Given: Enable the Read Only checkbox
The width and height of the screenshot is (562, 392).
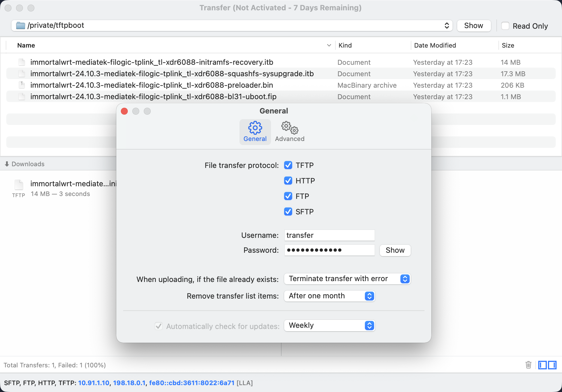Looking at the screenshot, I should pos(505,26).
